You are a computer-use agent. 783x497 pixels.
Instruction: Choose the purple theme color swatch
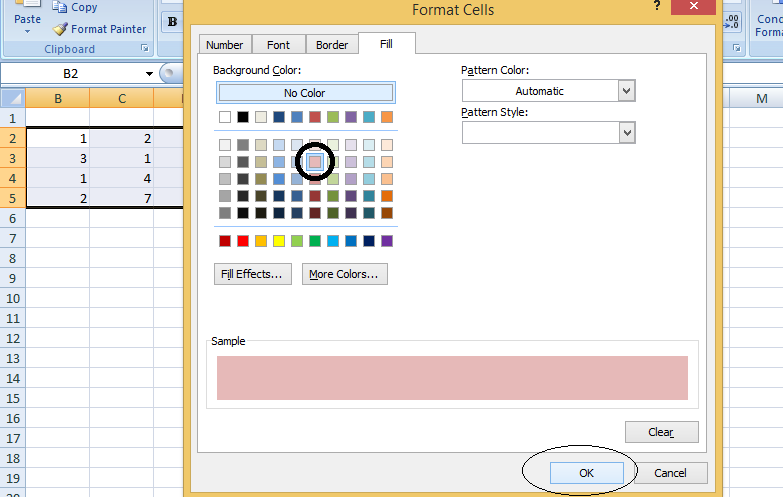point(351,117)
